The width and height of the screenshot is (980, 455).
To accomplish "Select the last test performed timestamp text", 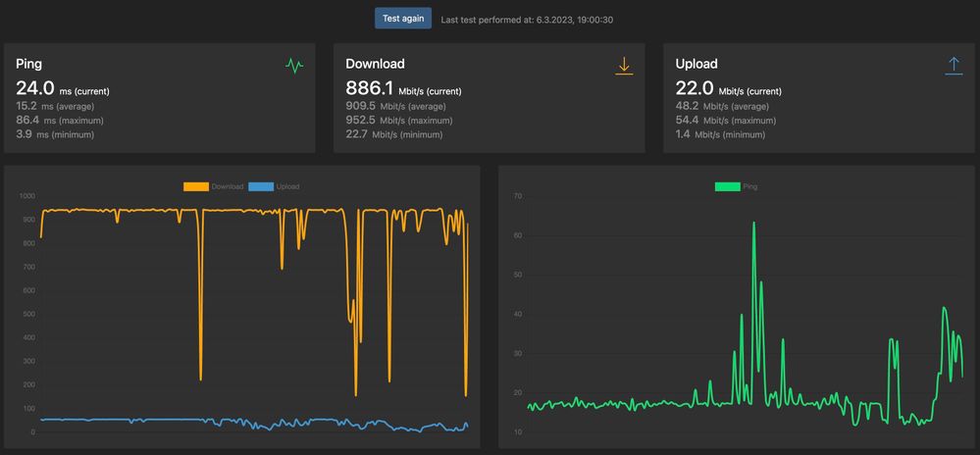I will (527, 20).
